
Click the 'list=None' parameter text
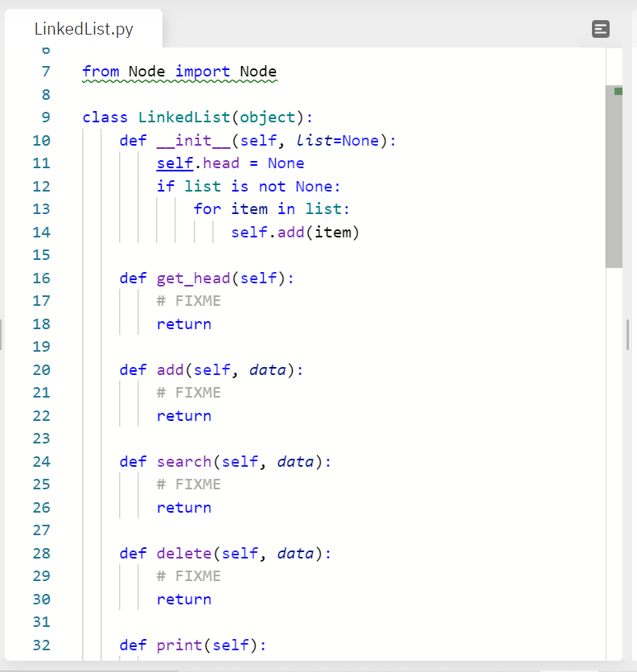click(x=338, y=140)
